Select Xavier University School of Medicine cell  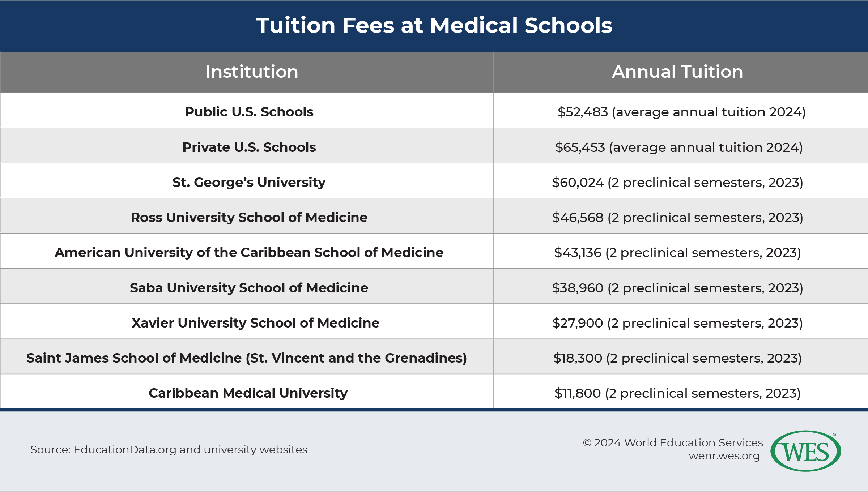click(x=255, y=323)
